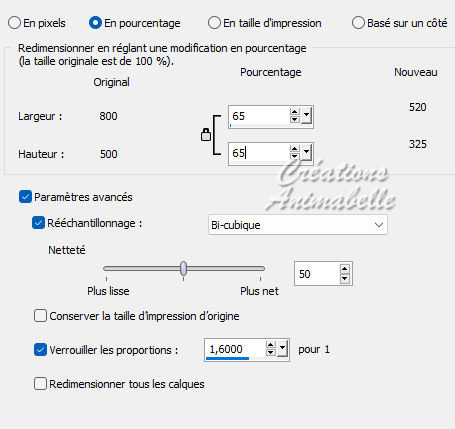Increase the Hauteur percentage with up arrow
The image size is (455, 429).
294,149
